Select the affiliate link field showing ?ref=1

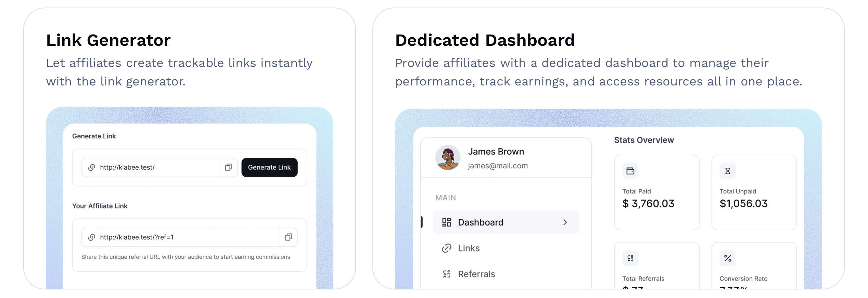[x=171, y=237]
